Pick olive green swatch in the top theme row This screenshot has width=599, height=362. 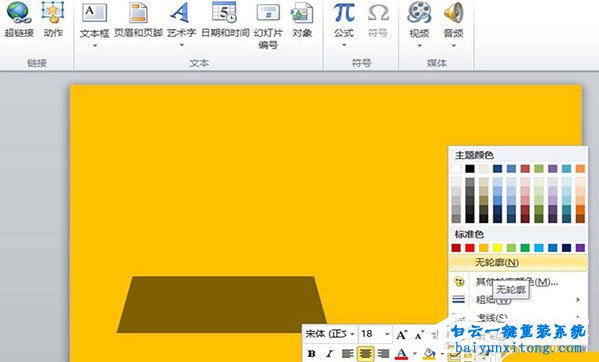(x=539, y=169)
